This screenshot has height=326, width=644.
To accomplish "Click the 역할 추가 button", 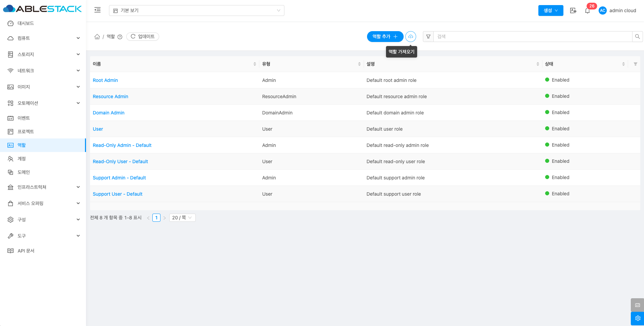I will coord(385,37).
